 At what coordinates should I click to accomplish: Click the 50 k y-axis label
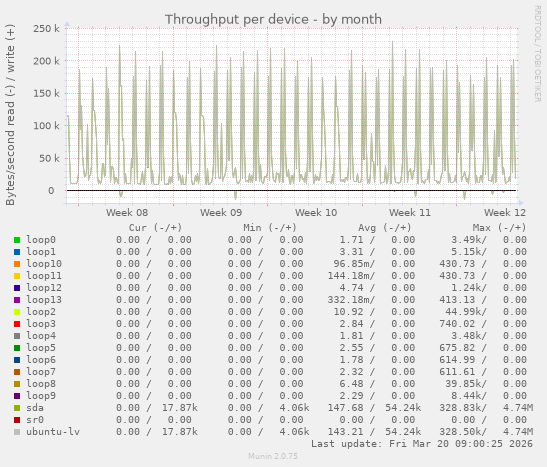[49, 158]
